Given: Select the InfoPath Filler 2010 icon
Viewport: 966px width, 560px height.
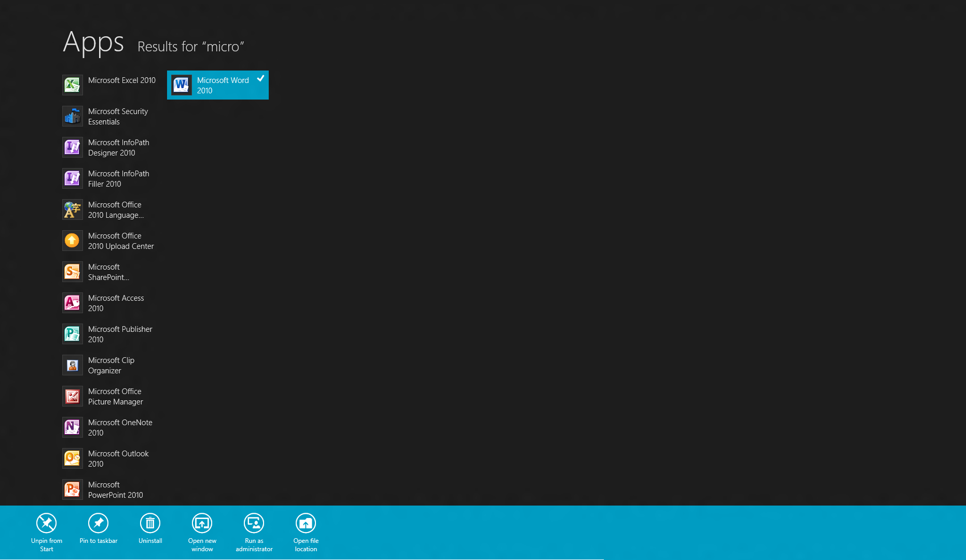Looking at the screenshot, I should [73, 178].
